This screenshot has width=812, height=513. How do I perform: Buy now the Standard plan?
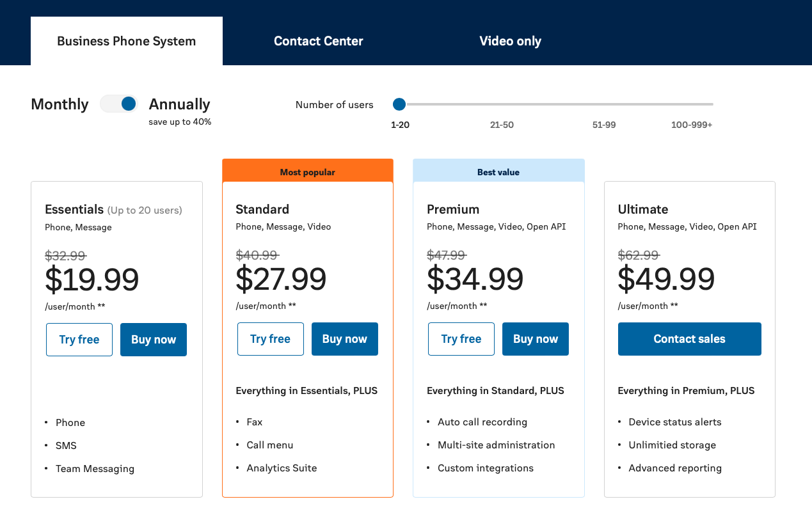click(x=344, y=339)
